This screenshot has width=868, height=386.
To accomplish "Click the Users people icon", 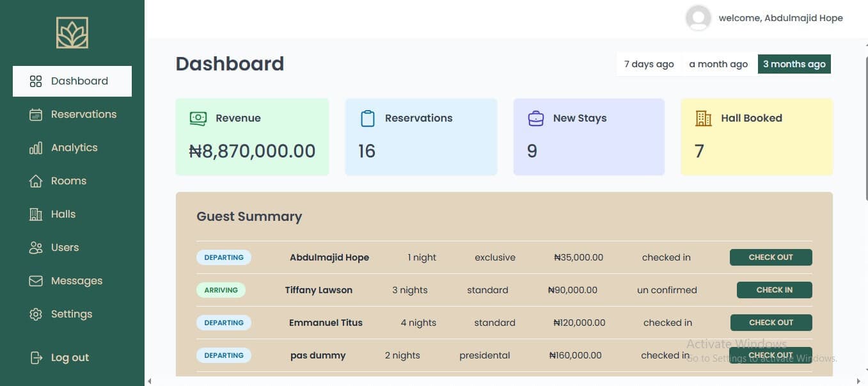I will click(x=35, y=247).
